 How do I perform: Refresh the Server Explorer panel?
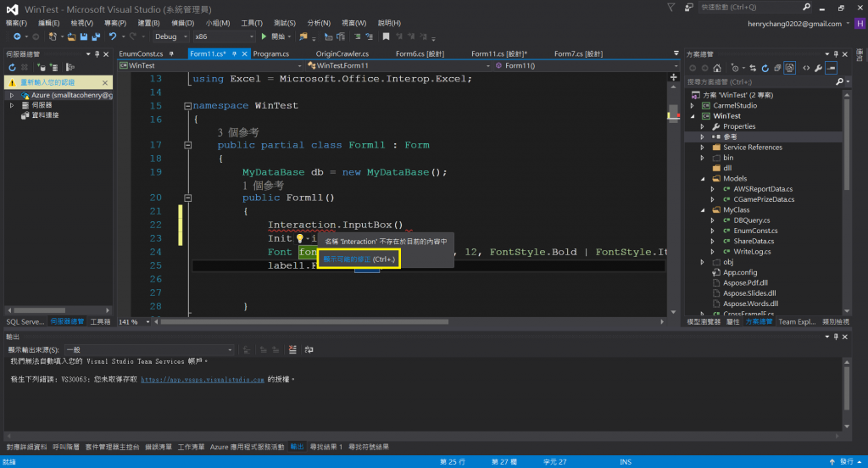pyautogui.click(x=12, y=67)
